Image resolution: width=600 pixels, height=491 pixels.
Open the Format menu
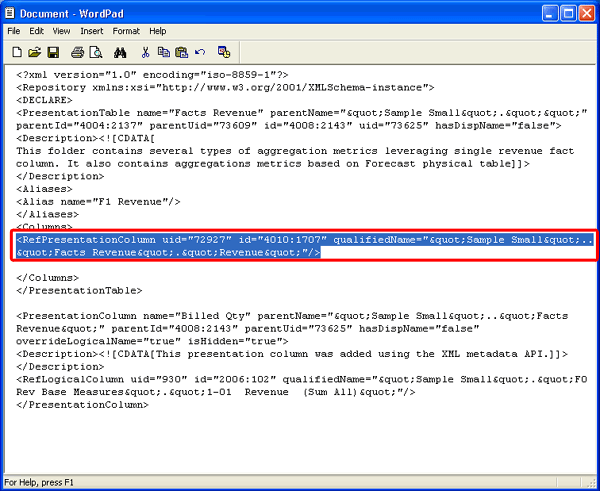(126, 31)
